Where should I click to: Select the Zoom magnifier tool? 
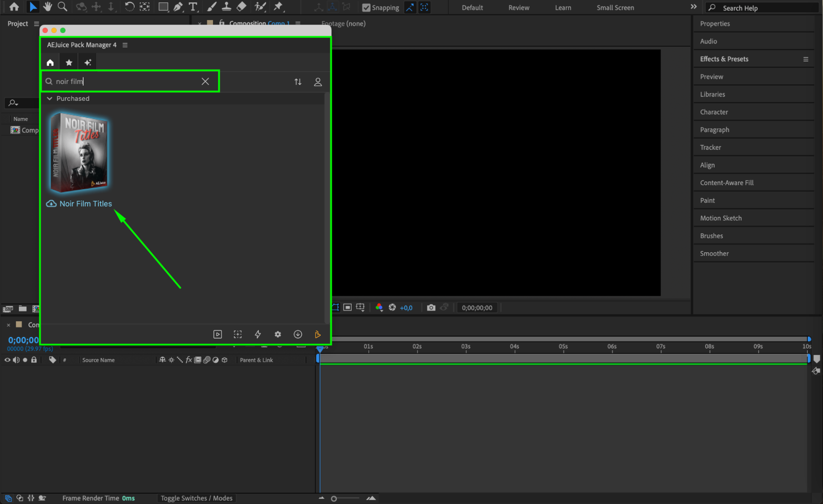pos(62,7)
